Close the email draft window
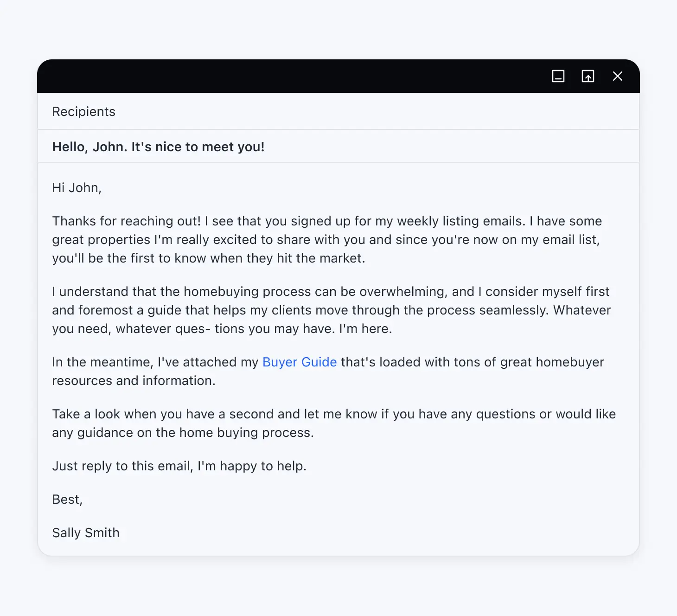This screenshot has width=677, height=616. 618,76
